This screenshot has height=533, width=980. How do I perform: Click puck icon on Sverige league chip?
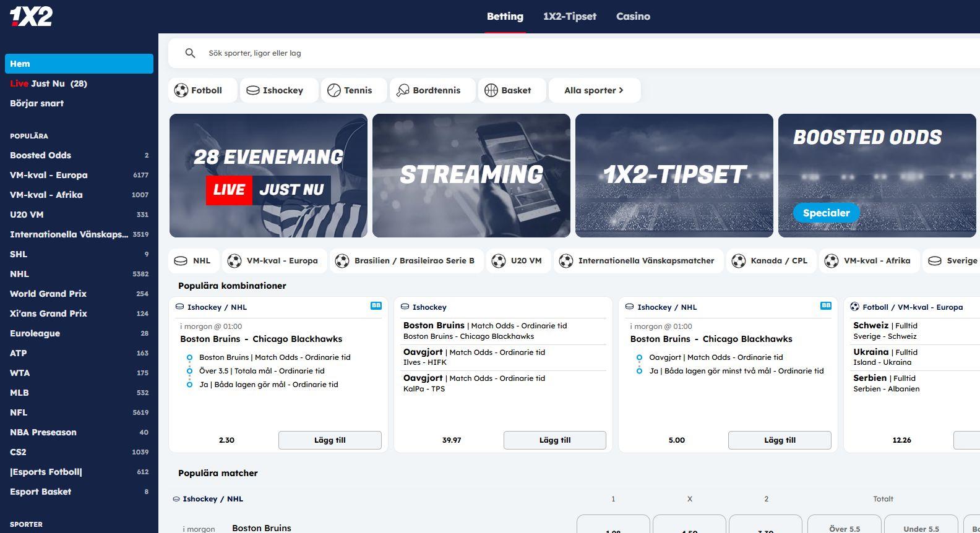tap(935, 261)
